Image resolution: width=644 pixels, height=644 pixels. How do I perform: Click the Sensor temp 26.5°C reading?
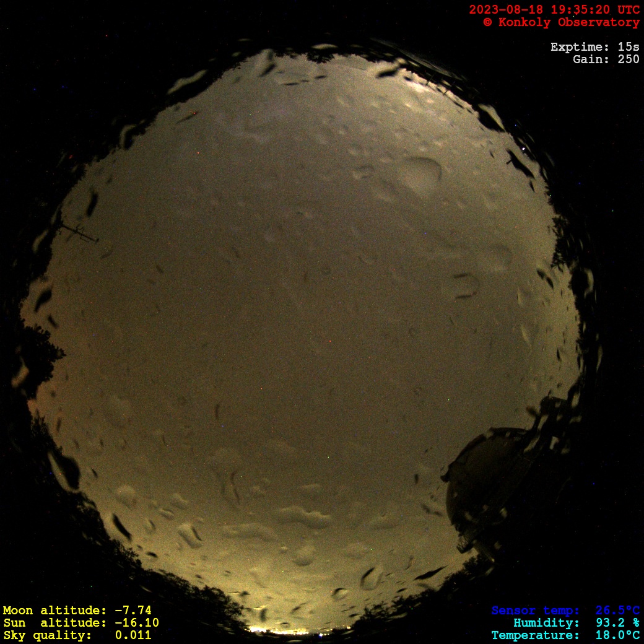click(565, 611)
